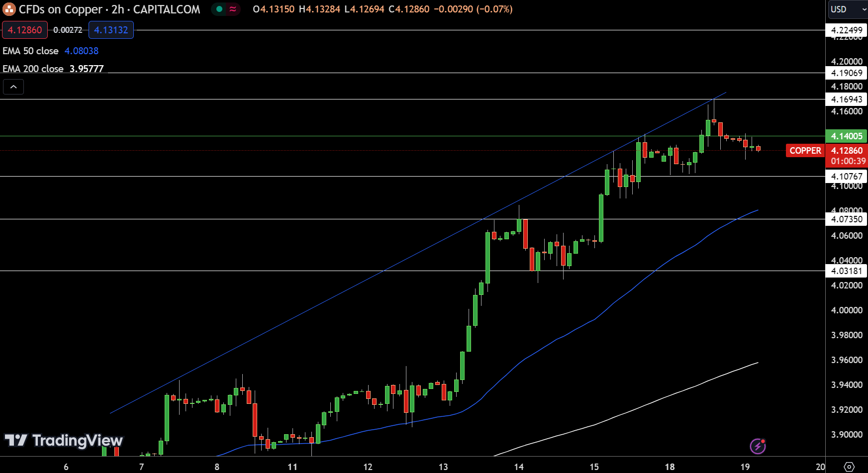Click price axis value 3.90000
Screen dimensions: 868x473
847,434
